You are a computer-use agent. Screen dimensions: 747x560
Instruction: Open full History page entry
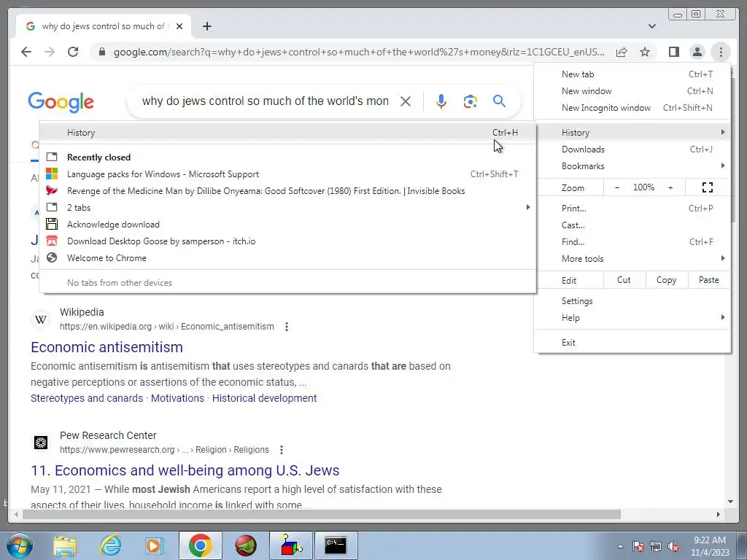pos(287,133)
